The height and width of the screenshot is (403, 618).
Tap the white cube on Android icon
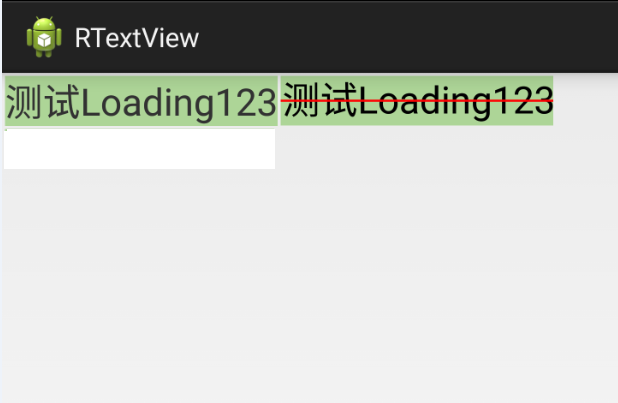pyautogui.click(x=44, y=40)
